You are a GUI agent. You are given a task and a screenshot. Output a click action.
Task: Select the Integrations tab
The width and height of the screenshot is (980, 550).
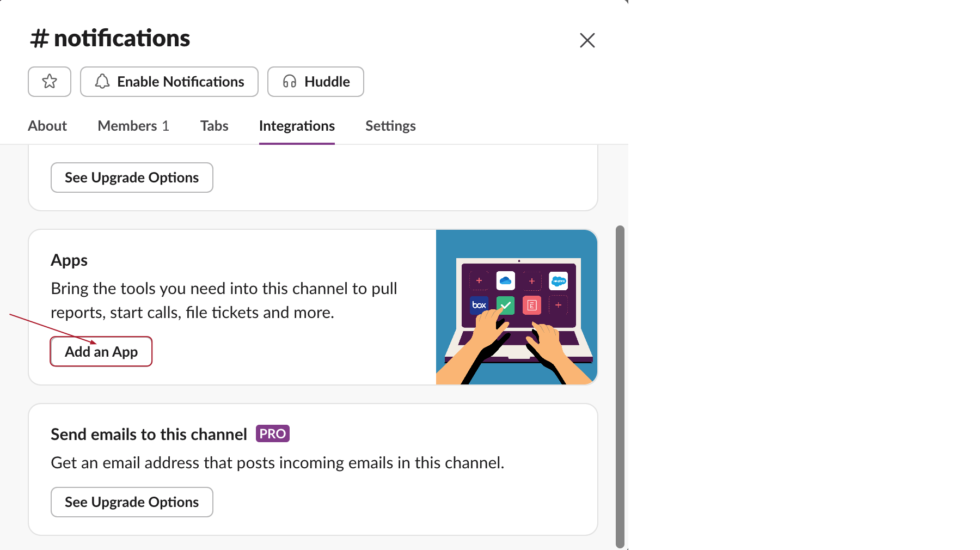pyautogui.click(x=297, y=126)
